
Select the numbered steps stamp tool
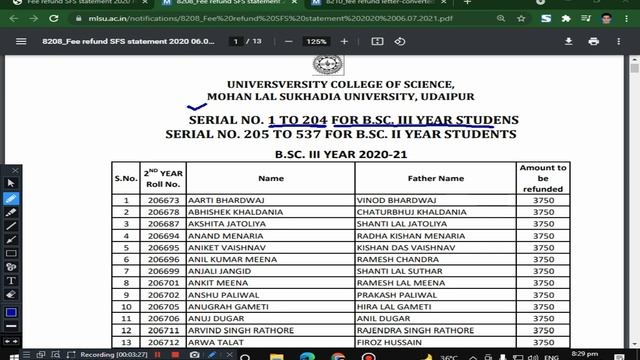pos(11,267)
